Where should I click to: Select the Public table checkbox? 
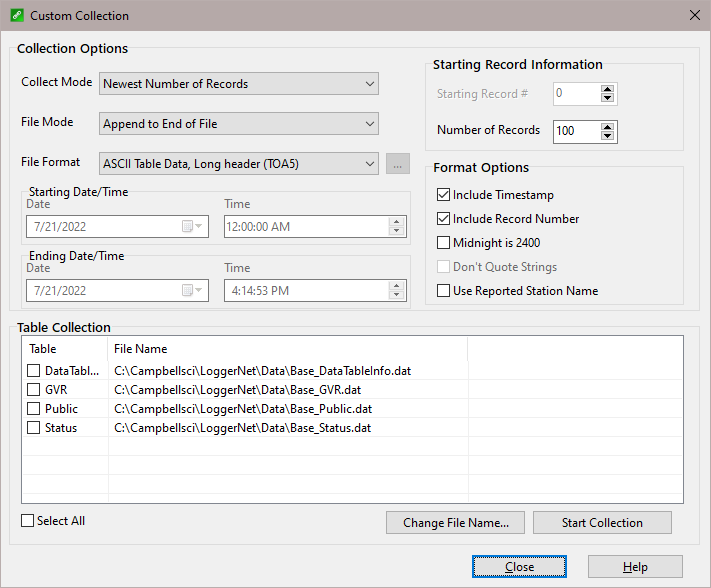tap(34, 409)
